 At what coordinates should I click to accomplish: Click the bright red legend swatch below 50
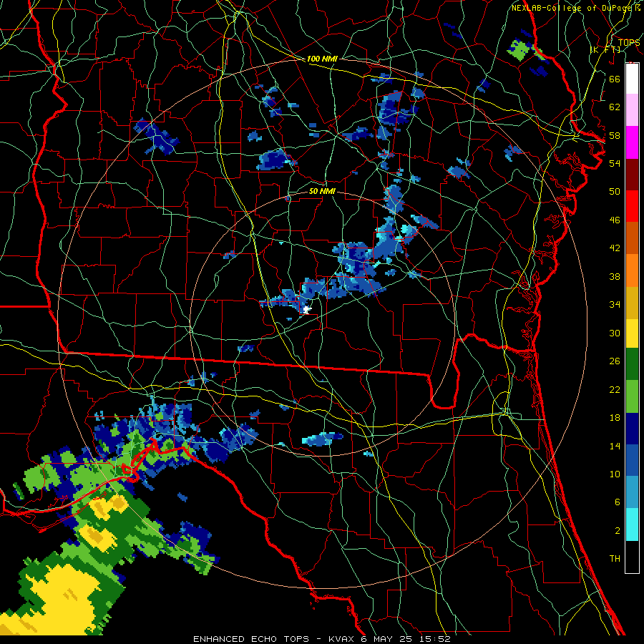click(632, 206)
